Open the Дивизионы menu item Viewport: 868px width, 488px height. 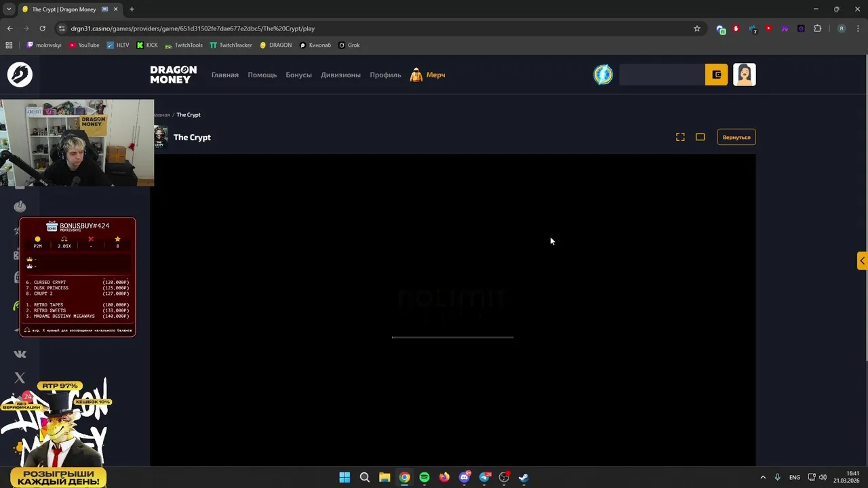tap(340, 75)
